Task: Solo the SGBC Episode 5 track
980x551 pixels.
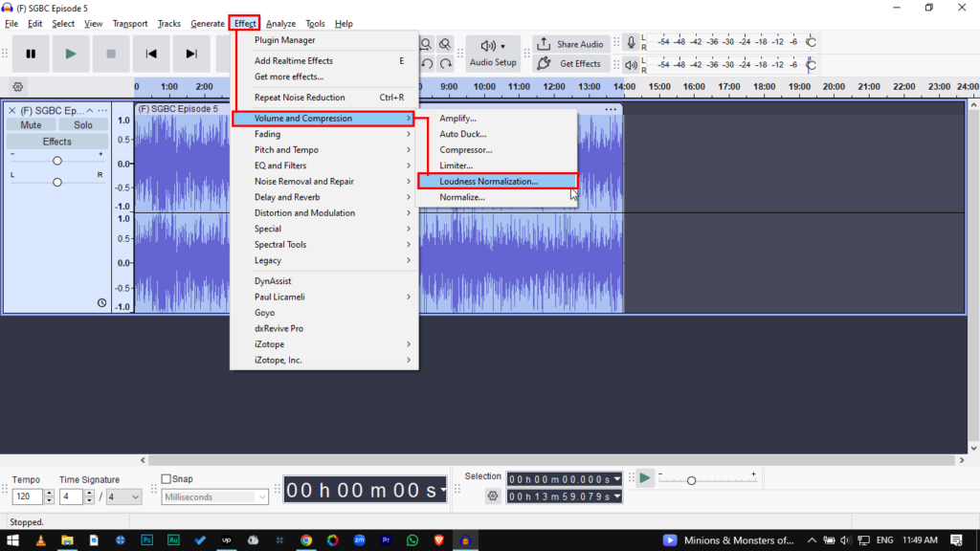Action: 83,125
